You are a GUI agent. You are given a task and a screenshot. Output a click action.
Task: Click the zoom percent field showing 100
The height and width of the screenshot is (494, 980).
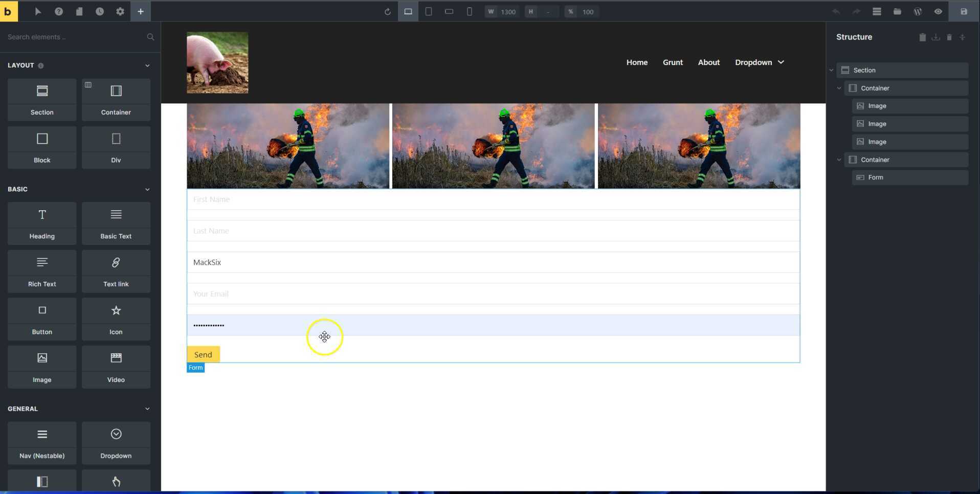[x=582, y=12]
